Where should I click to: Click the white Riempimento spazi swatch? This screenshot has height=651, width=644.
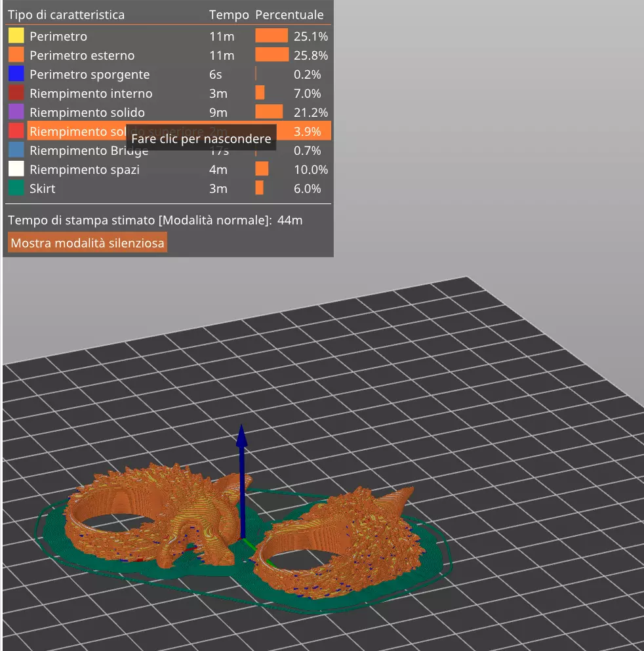(x=16, y=169)
